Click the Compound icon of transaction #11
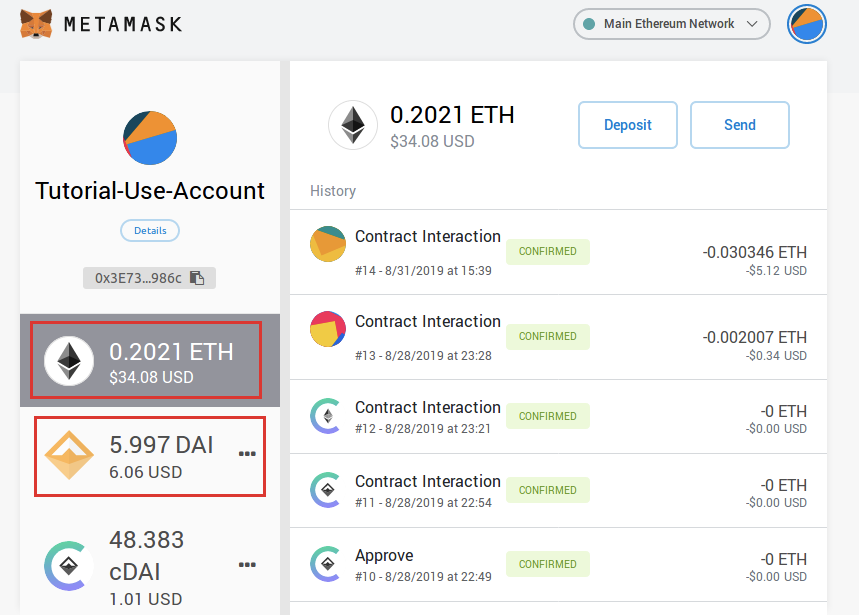 tap(327, 490)
